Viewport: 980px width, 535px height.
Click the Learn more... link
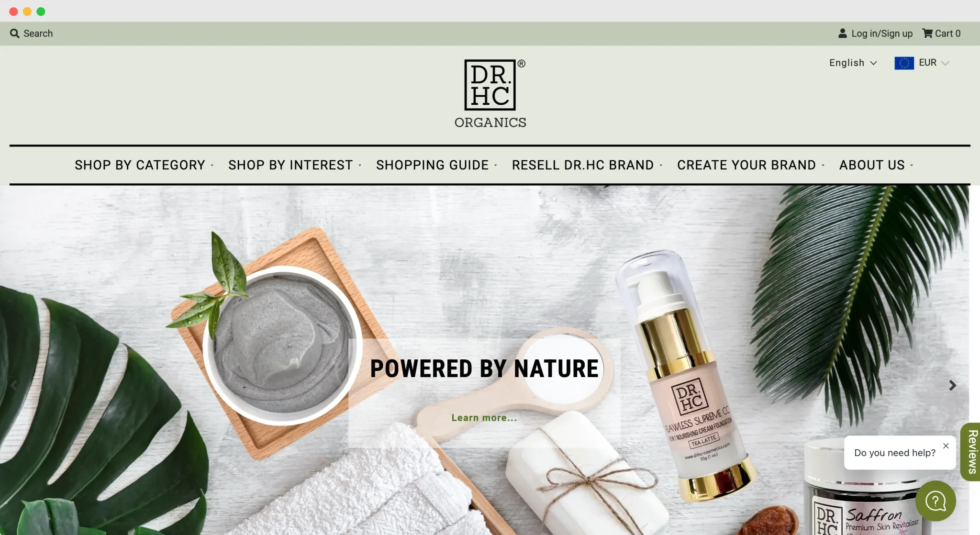point(484,418)
